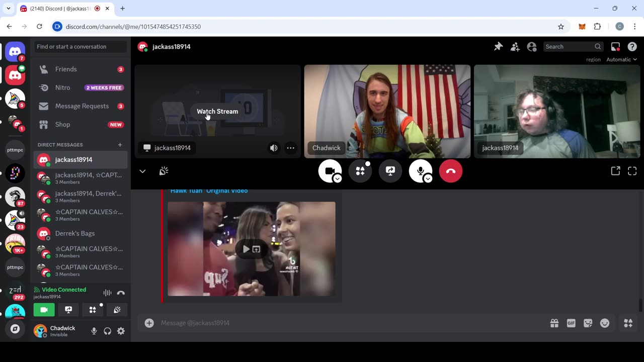
Task: Open apps launcher in message bar
Action: pyautogui.click(x=628, y=323)
